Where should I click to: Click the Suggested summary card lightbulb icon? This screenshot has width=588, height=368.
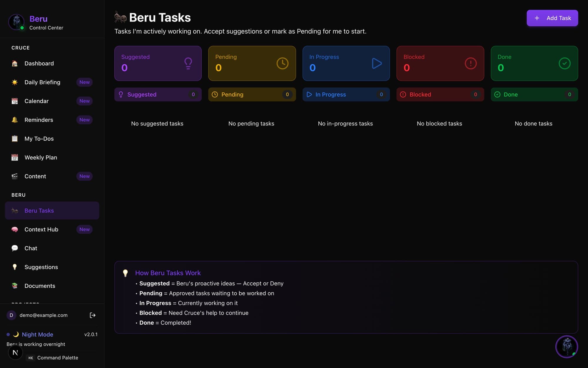188,63
